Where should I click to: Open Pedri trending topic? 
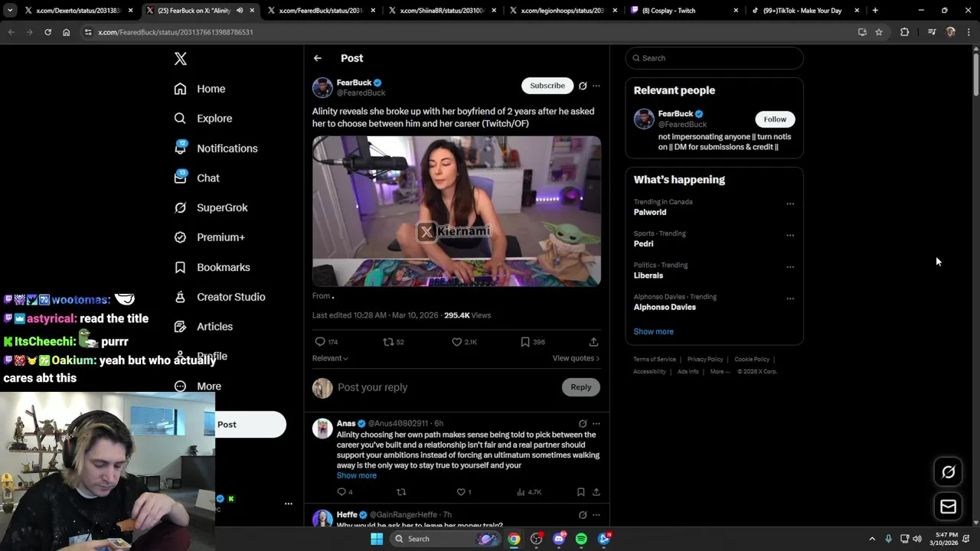pyautogui.click(x=644, y=244)
